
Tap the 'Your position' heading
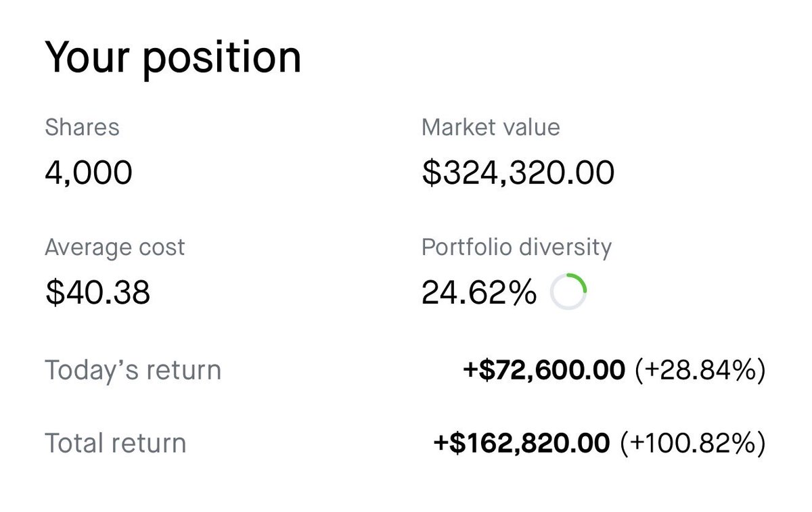pyautogui.click(x=173, y=57)
